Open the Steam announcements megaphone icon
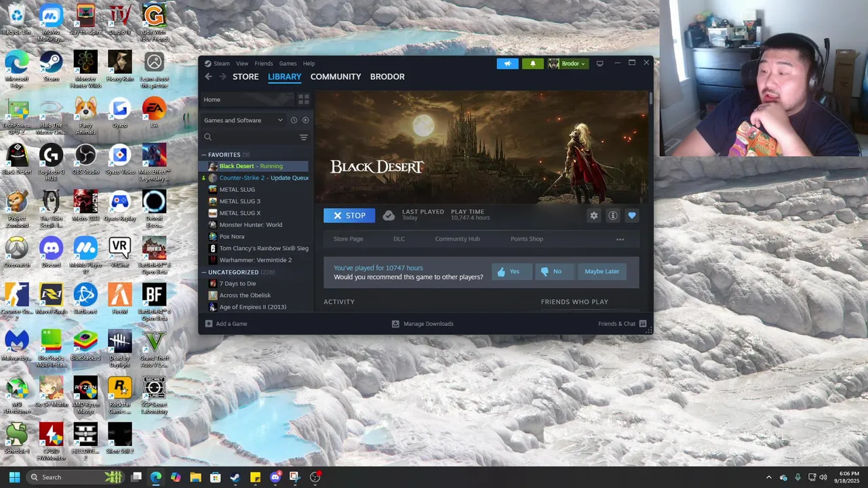The image size is (868, 488). [507, 64]
